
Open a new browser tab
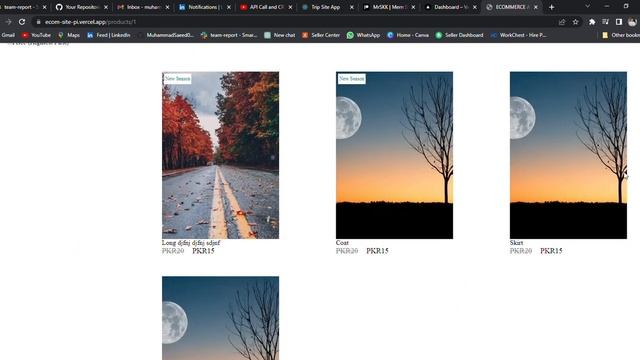551,7
